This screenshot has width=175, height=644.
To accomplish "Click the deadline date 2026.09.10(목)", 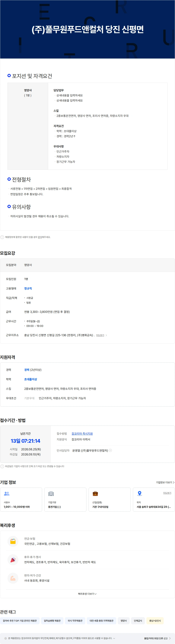I will coord(31,454).
